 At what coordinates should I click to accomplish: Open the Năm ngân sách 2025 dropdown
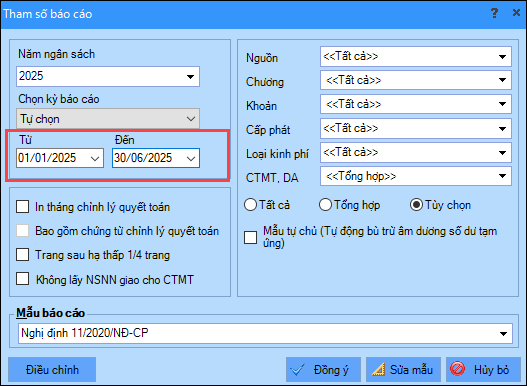[x=190, y=76]
